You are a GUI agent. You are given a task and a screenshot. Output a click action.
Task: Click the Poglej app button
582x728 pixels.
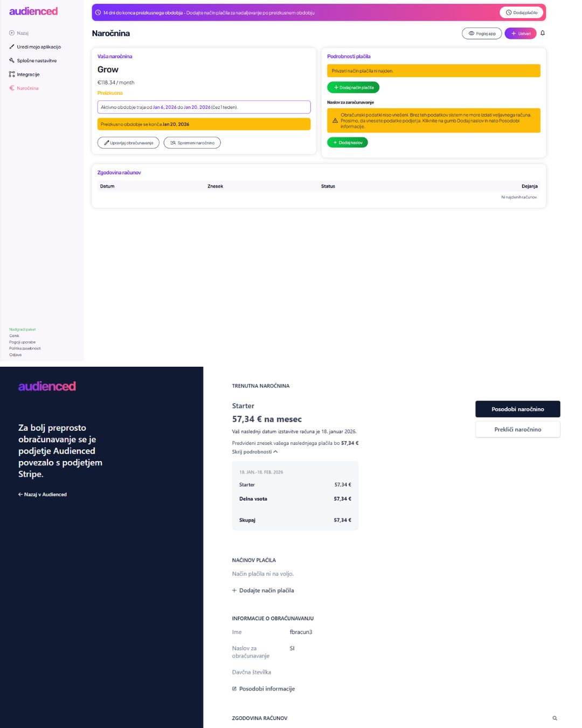coord(482,33)
